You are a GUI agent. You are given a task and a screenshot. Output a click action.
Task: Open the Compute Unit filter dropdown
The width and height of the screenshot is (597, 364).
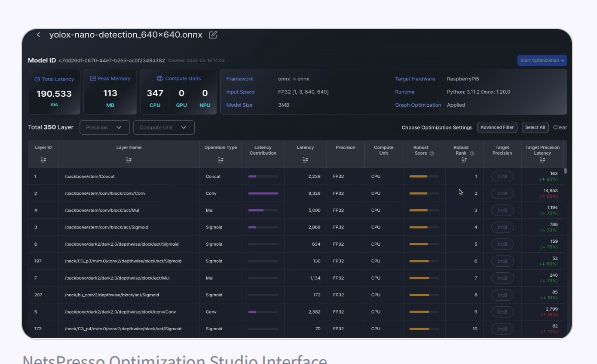tap(164, 128)
